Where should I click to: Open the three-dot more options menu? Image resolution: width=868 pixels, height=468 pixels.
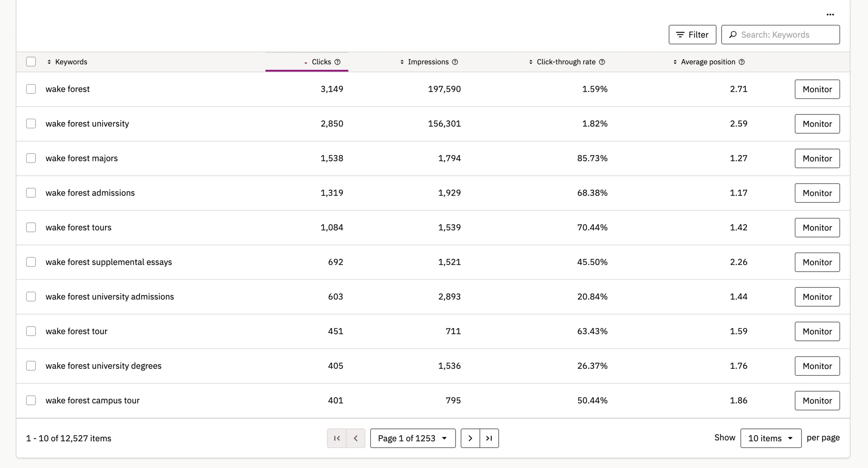[x=830, y=15]
